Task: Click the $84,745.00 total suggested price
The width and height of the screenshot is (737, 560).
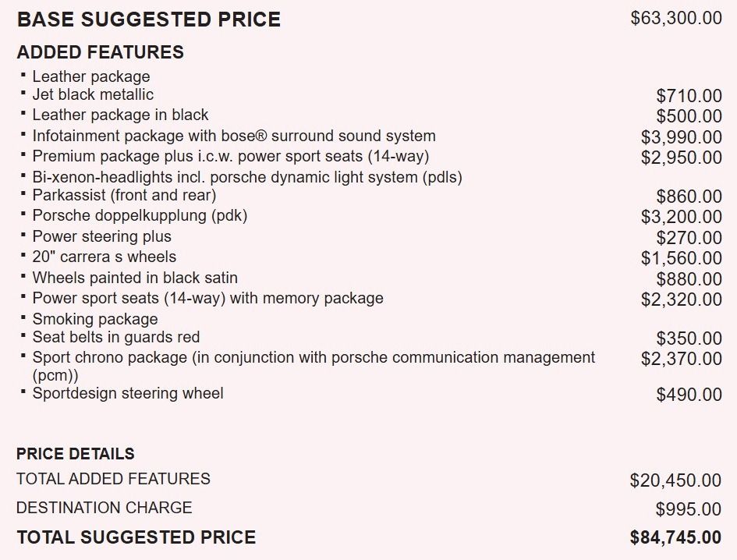Action: (675, 537)
